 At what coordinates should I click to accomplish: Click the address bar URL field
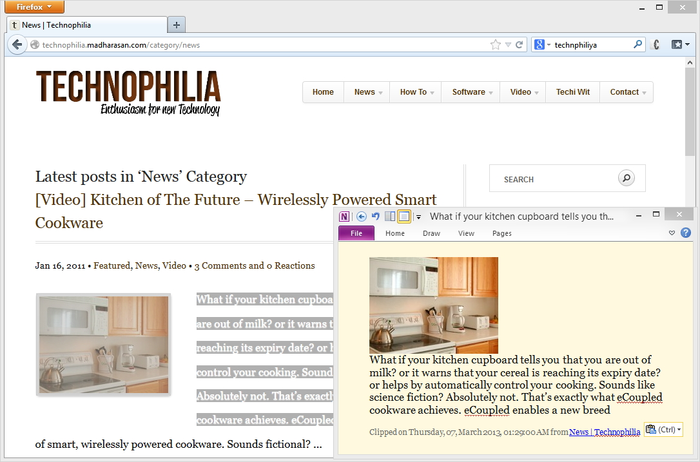click(x=263, y=45)
